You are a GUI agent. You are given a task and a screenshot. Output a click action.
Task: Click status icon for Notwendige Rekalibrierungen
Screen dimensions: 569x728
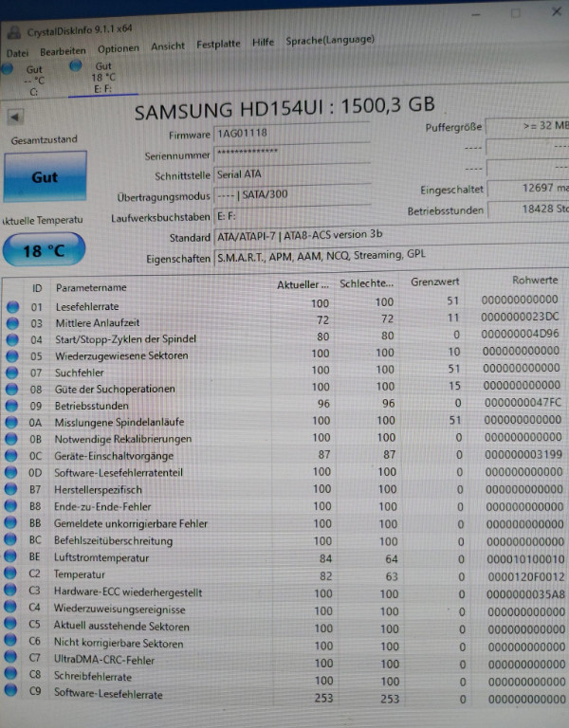[11, 439]
